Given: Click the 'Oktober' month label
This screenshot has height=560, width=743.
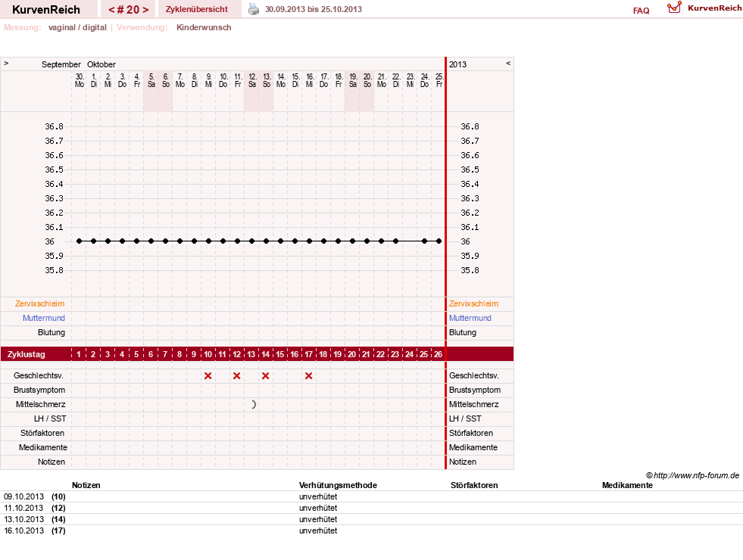Looking at the screenshot, I should (101, 64).
